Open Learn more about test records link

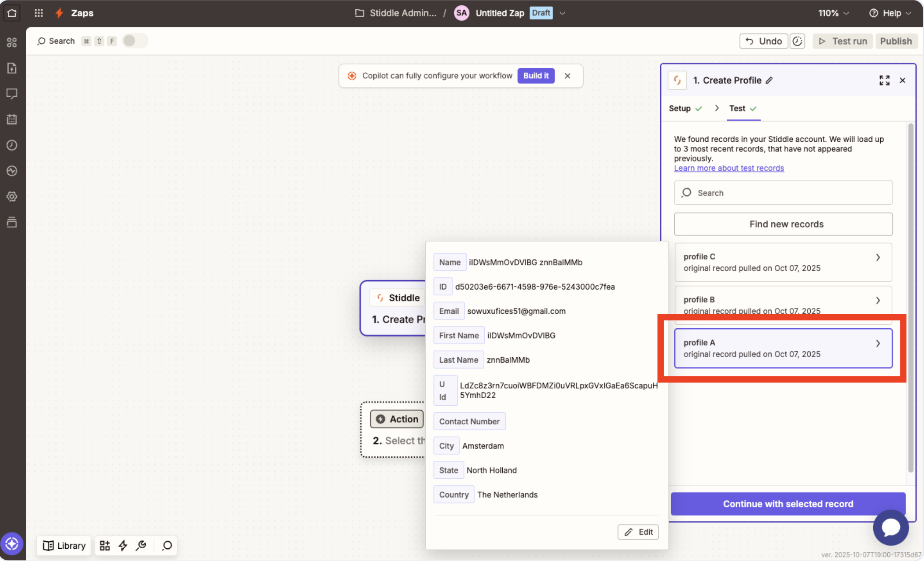coord(729,168)
